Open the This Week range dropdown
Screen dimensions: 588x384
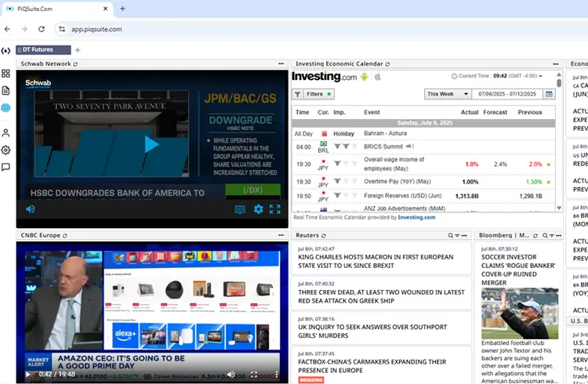click(x=445, y=94)
